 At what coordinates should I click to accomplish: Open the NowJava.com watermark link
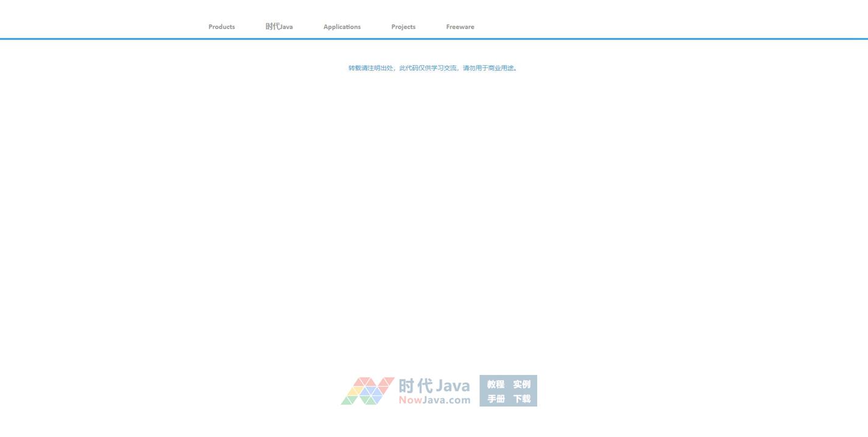coord(434,400)
